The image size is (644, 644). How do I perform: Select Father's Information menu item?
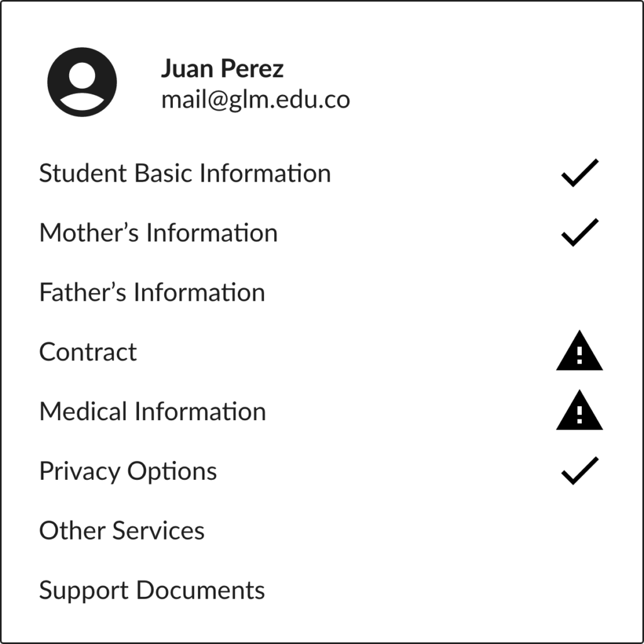(x=152, y=292)
